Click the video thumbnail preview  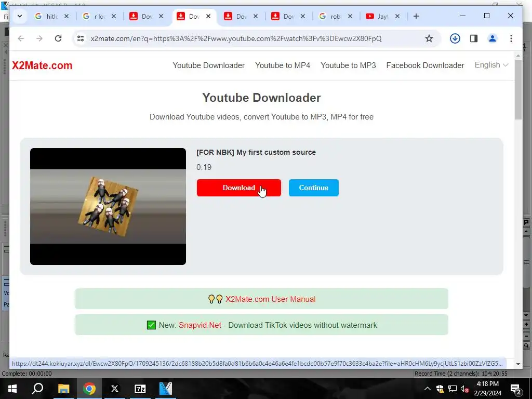click(108, 206)
